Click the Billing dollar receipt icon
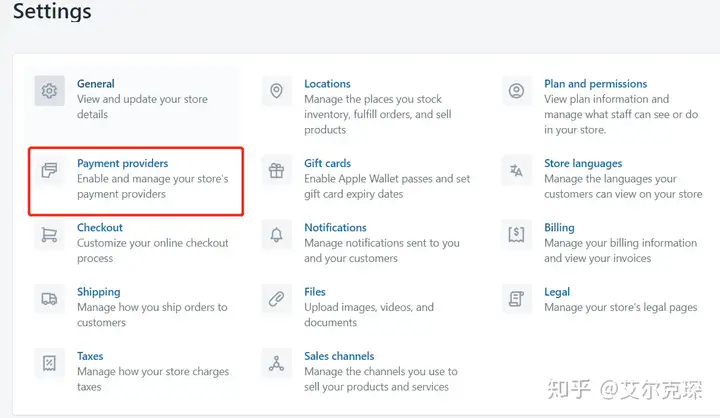 coord(517,235)
